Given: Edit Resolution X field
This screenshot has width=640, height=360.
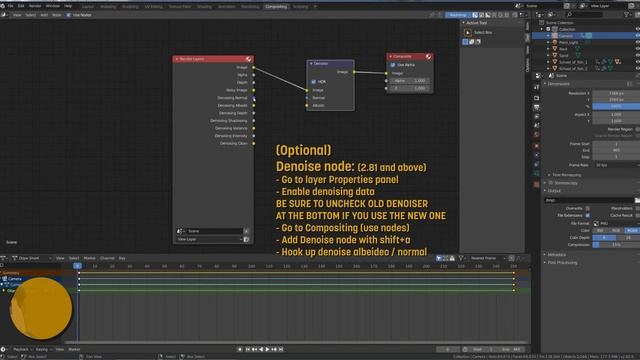Looking at the screenshot, I should click(616, 93).
